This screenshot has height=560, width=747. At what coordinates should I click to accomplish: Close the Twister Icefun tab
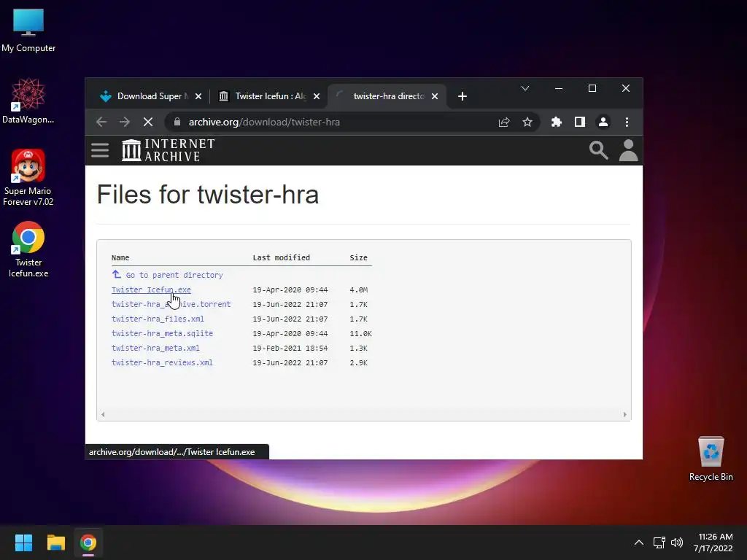coord(317,96)
